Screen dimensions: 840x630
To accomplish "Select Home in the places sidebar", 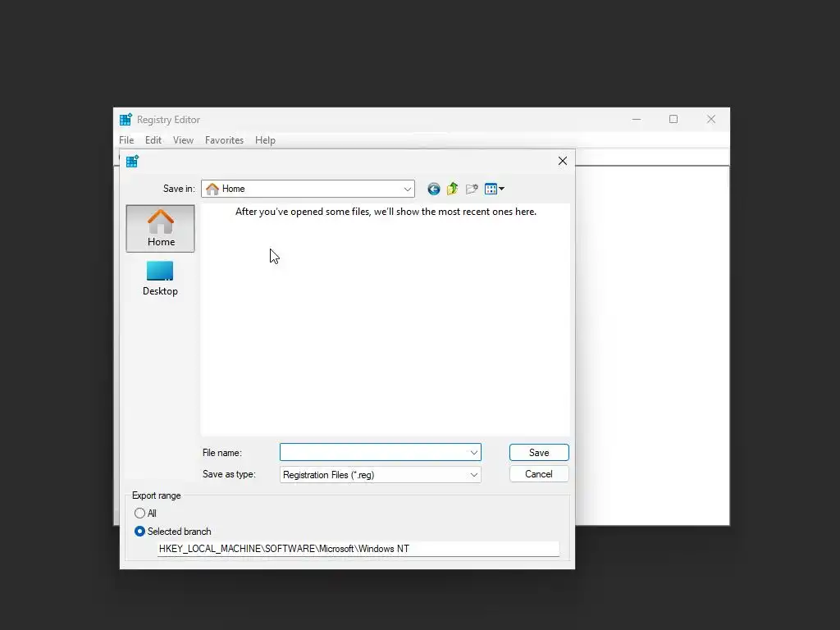I will point(160,228).
